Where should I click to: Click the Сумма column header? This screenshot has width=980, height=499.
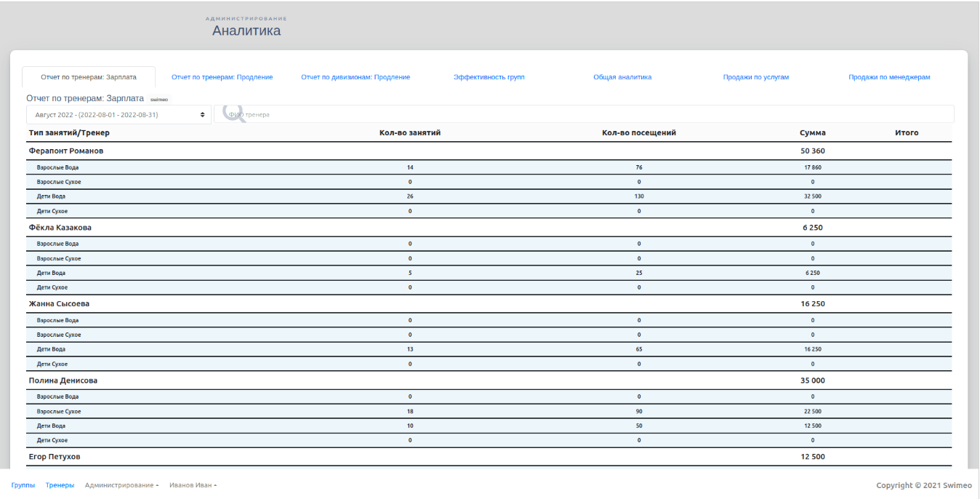(x=813, y=133)
